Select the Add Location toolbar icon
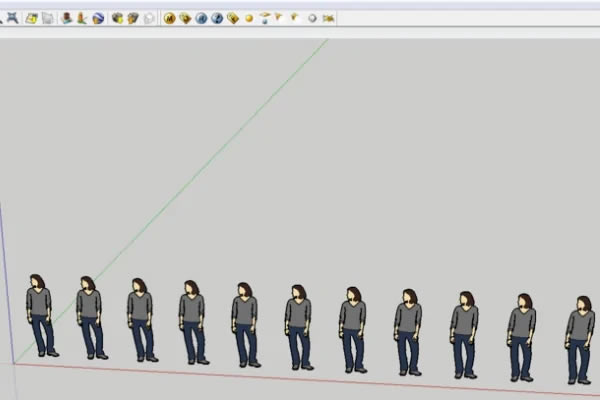This screenshot has height=400, width=600. click(x=66, y=18)
